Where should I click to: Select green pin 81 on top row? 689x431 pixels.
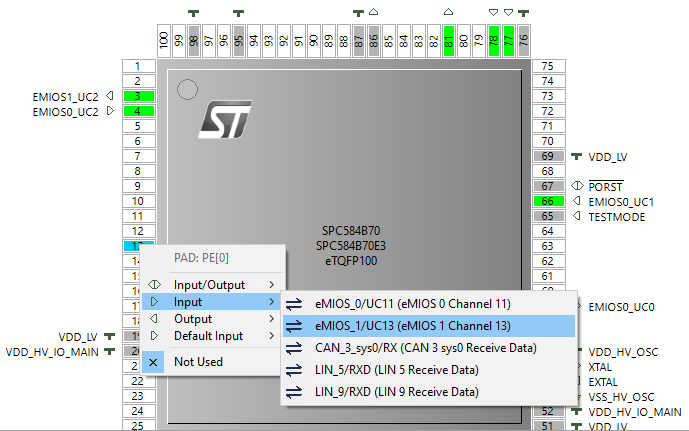tap(449, 41)
